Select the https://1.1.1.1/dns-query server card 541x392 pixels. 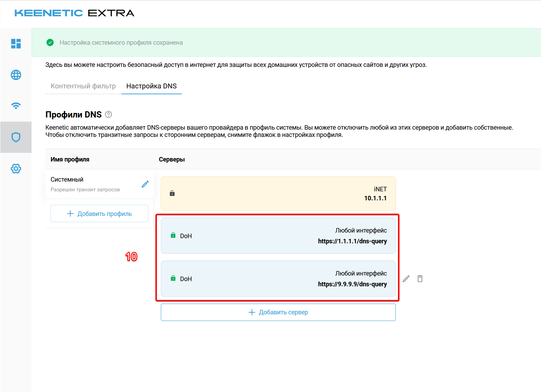[x=278, y=236]
